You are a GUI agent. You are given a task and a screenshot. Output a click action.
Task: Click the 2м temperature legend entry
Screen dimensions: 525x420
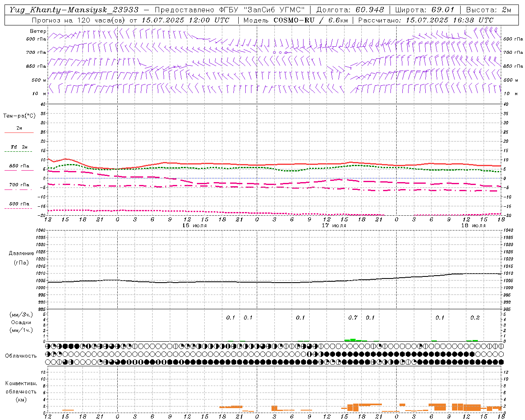click(19, 128)
